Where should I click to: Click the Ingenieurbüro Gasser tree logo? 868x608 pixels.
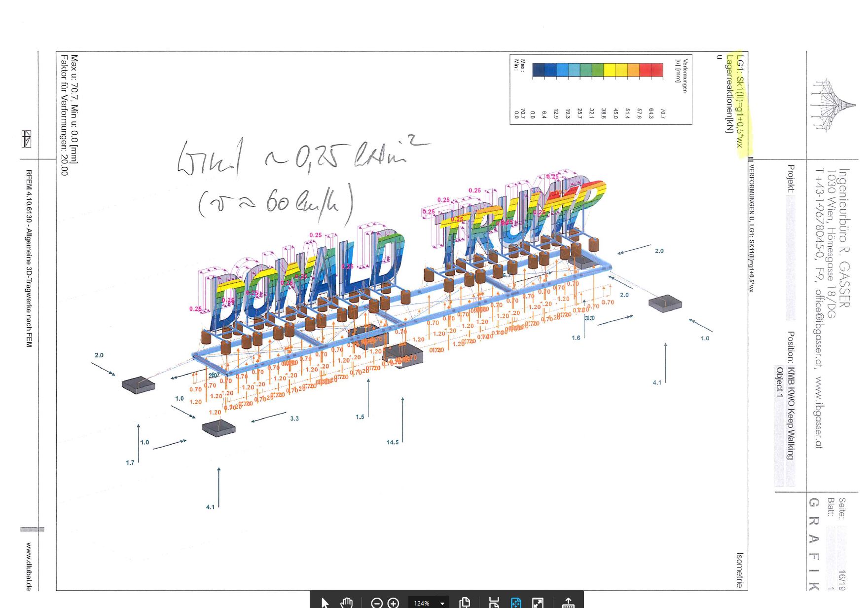pyautogui.click(x=833, y=105)
